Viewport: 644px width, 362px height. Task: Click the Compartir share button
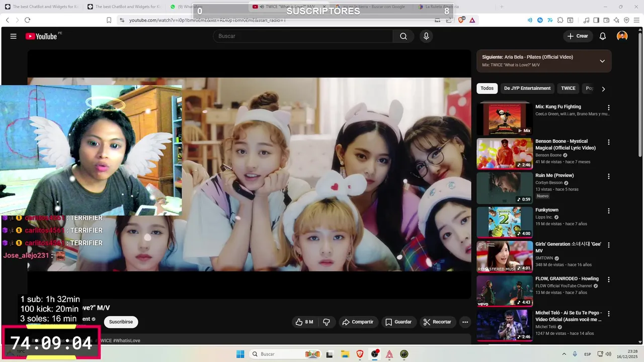pos(357,322)
